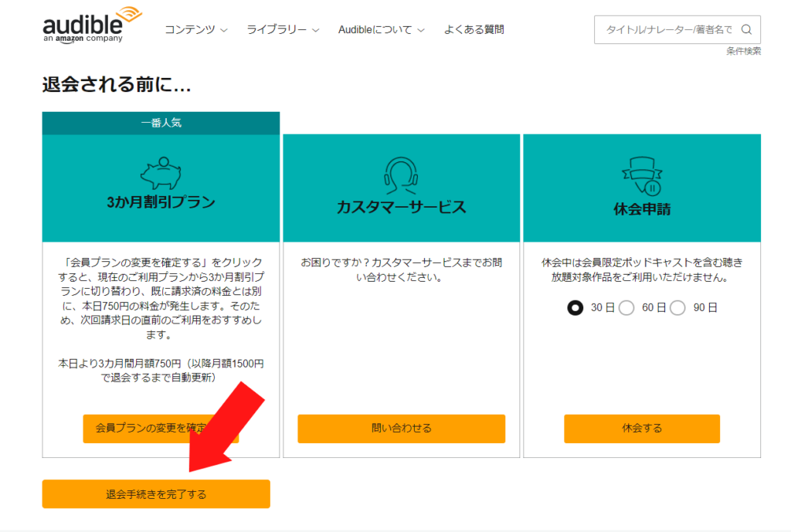Click the 問い合わせる button

402,429
